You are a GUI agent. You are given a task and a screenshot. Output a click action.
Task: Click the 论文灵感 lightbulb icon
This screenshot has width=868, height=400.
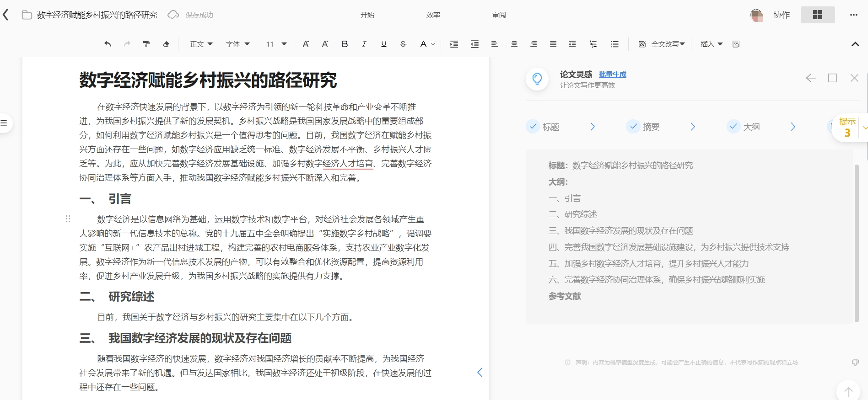tap(537, 79)
